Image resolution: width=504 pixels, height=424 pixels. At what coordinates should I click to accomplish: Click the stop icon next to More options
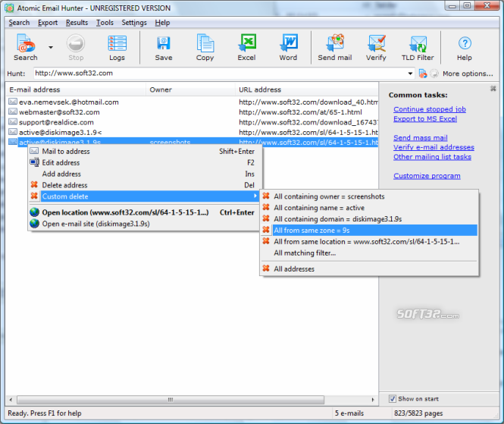[434, 74]
